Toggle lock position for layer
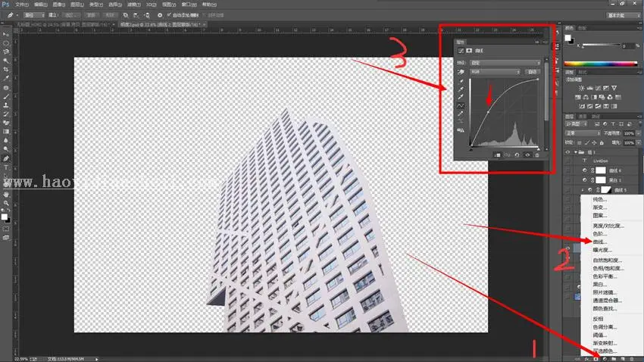644x362 pixels. click(x=594, y=143)
